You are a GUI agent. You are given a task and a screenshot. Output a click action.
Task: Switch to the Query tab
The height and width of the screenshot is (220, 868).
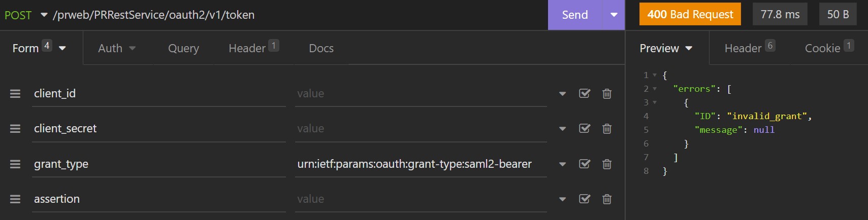pos(183,48)
